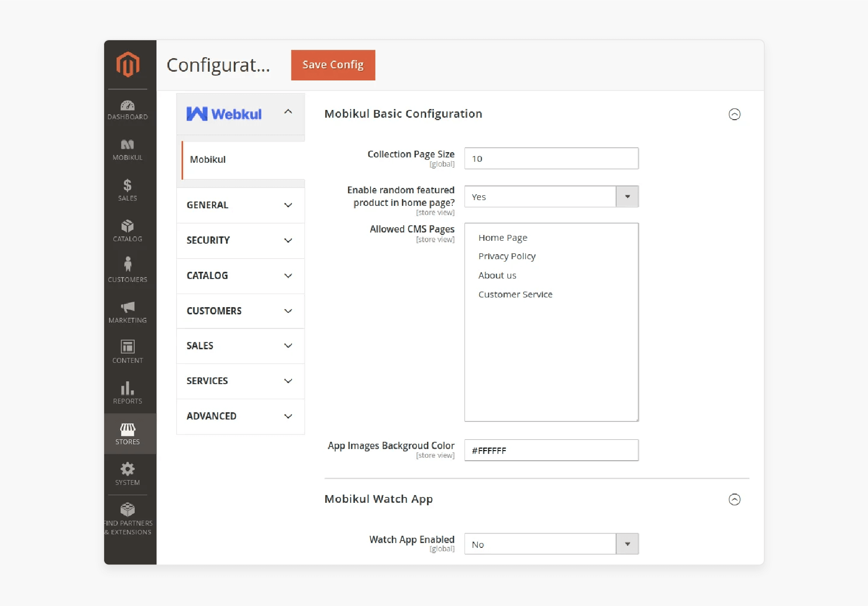Open the Dashboard sidebar item
The height and width of the screenshot is (606, 868).
[127, 110]
